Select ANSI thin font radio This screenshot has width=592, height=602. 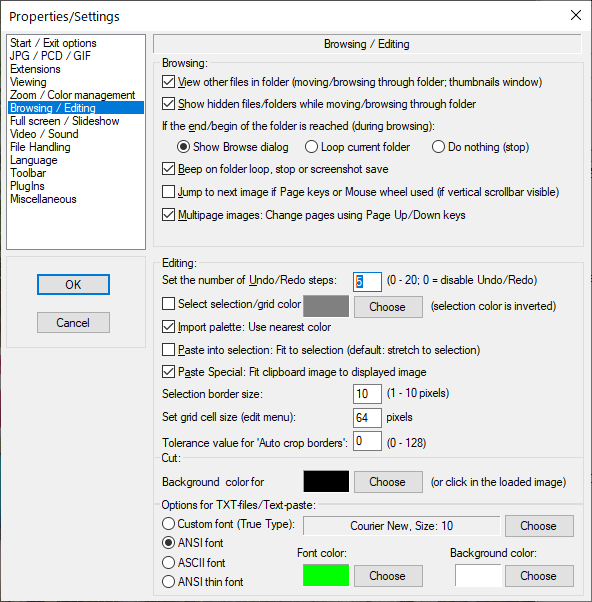(x=168, y=581)
